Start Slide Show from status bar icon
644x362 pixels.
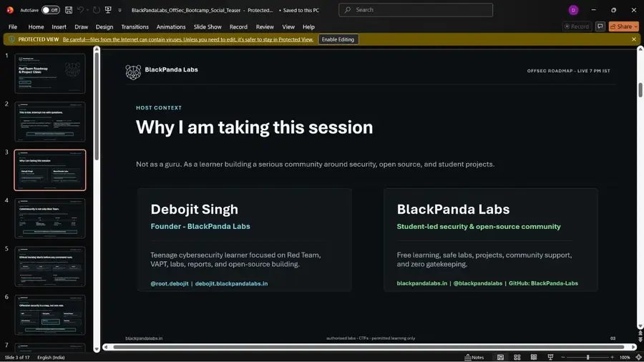[550, 358]
